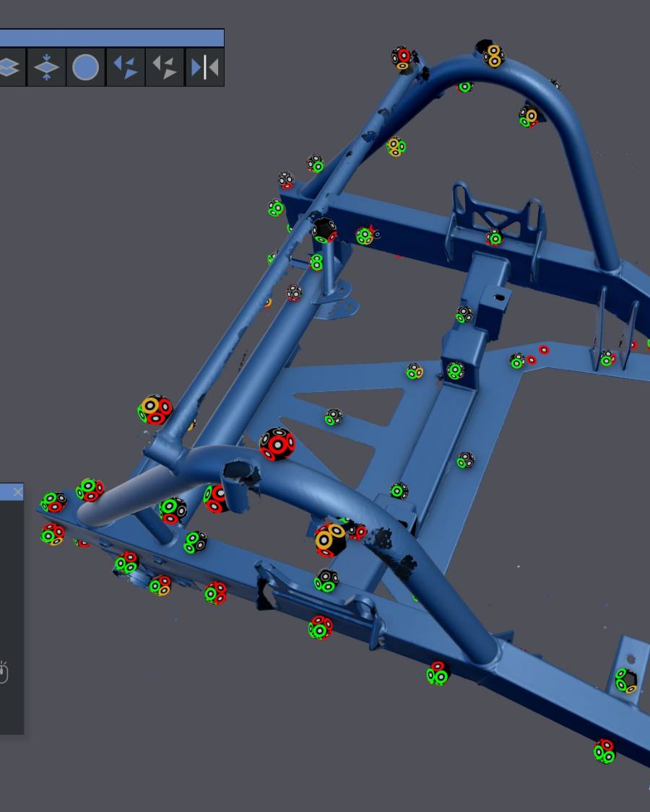The width and height of the screenshot is (650, 812).
Task: Select the gray scattered triangles icon
Action: (165, 67)
